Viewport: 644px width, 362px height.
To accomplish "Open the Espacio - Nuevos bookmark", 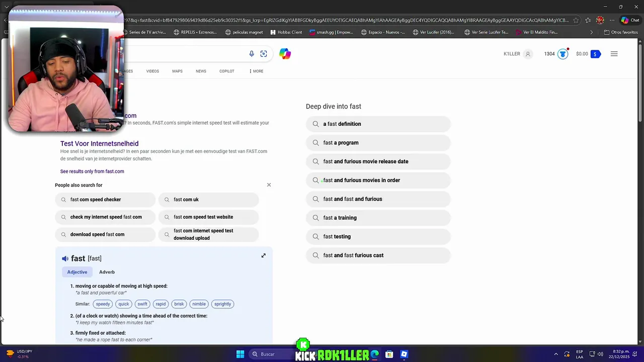I will tap(383, 32).
